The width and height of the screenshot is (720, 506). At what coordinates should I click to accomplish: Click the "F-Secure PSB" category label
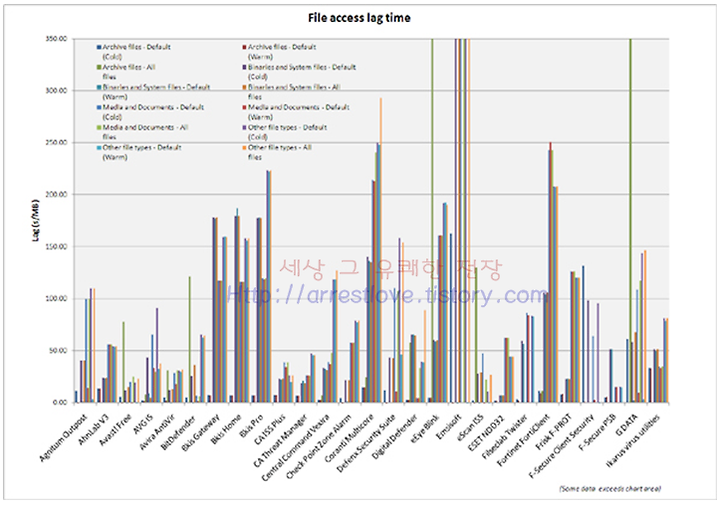click(x=599, y=432)
